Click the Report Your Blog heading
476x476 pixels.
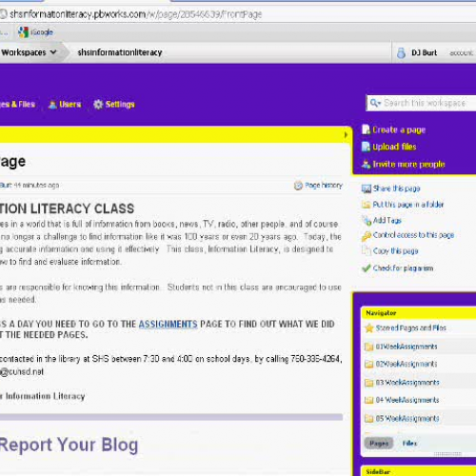tap(69, 445)
